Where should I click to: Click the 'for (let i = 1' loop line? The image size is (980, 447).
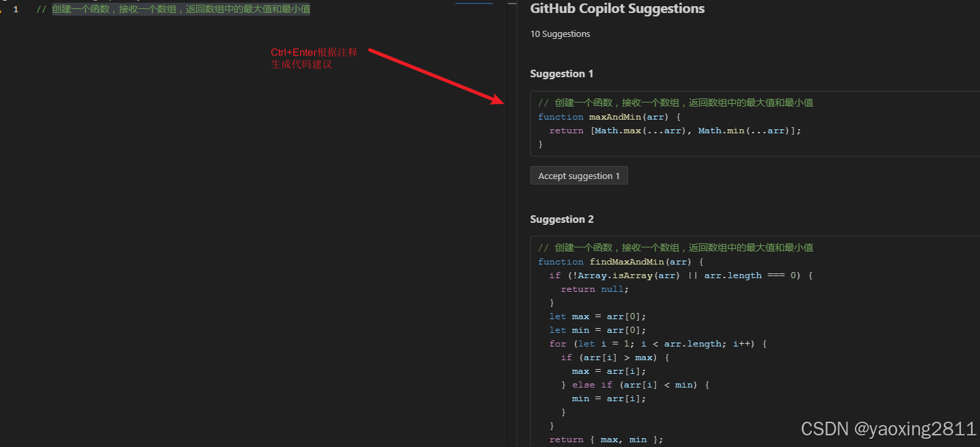coord(657,344)
